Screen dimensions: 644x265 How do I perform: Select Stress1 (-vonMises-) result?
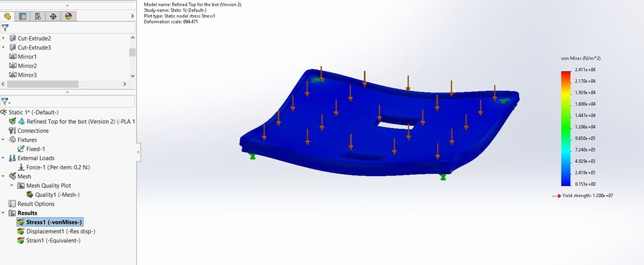tap(54, 222)
